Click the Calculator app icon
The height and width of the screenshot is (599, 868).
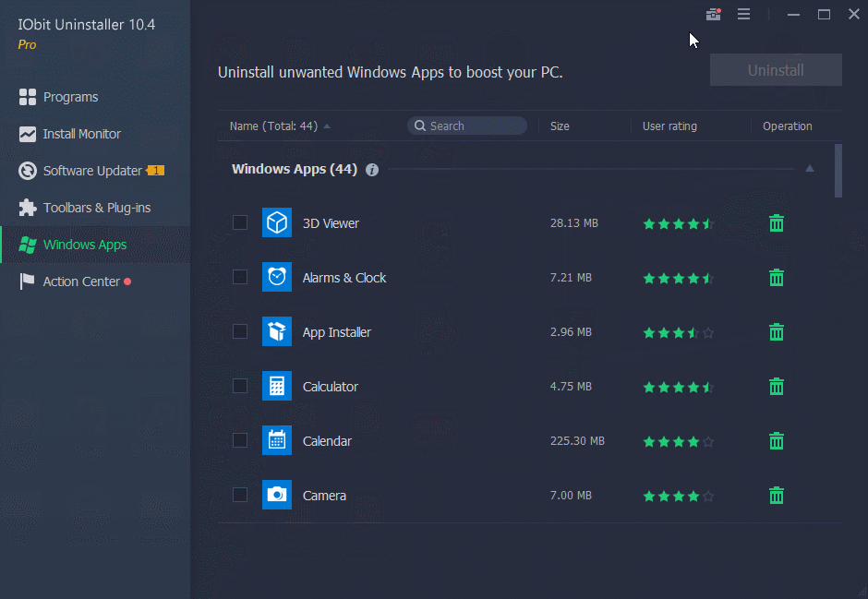coord(277,386)
